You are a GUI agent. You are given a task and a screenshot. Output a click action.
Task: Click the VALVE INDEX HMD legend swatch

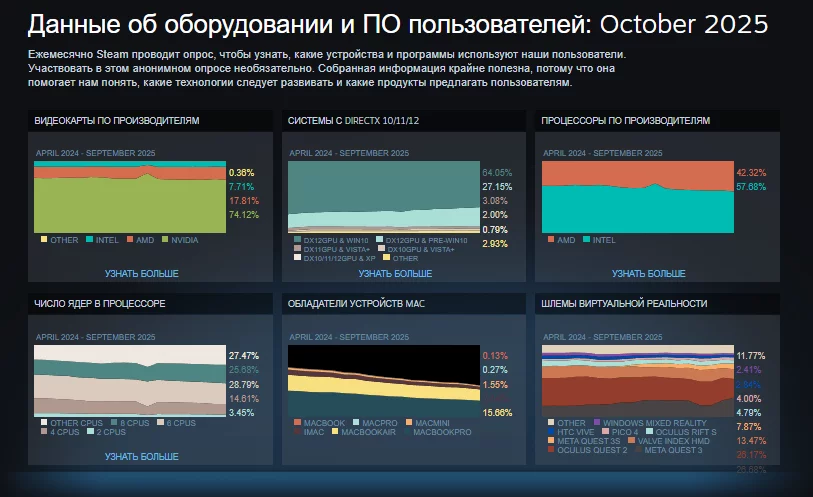pos(632,440)
